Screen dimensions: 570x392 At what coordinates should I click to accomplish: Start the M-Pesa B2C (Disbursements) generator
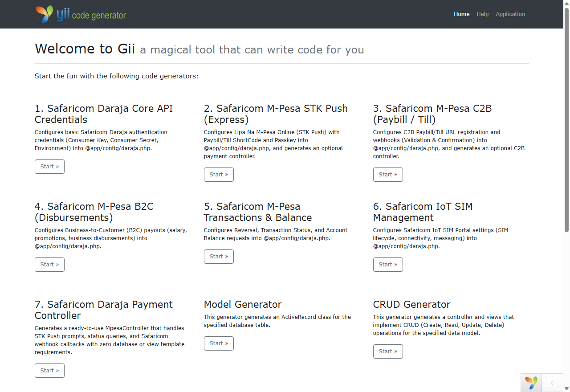point(49,265)
